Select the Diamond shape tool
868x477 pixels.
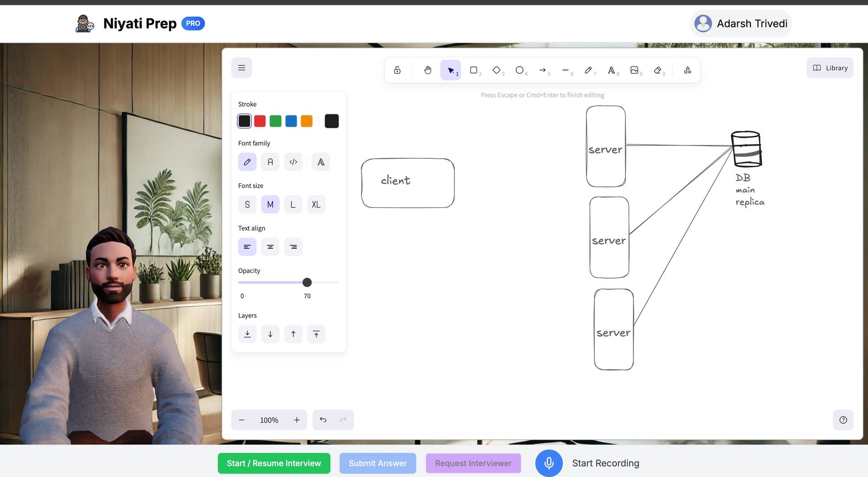coord(496,70)
